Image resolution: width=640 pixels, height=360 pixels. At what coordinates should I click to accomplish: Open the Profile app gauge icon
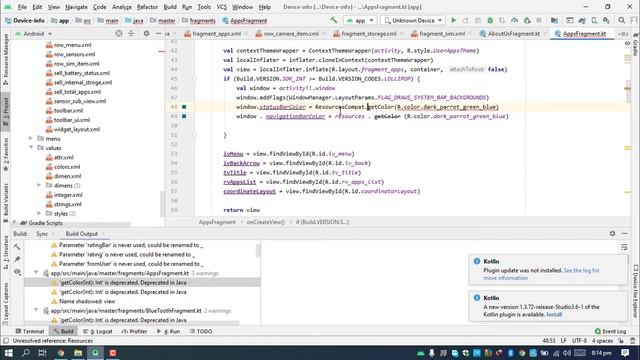tap(514, 20)
